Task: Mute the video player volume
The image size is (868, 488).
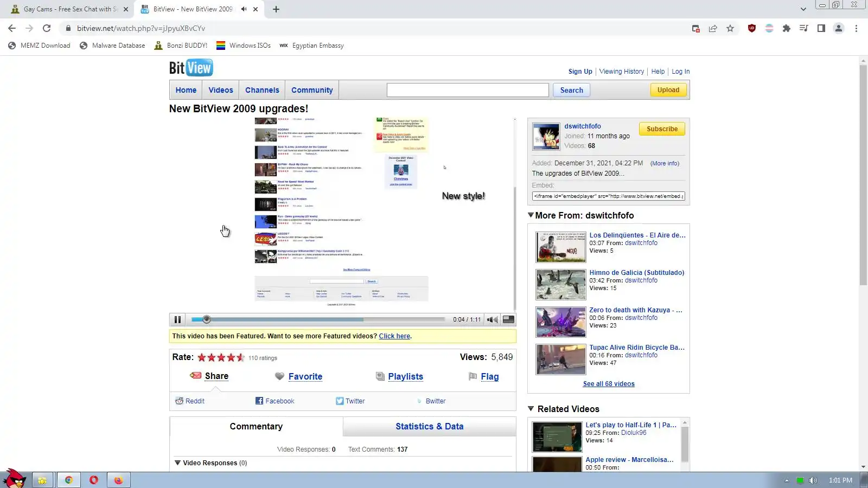Action: [492, 320]
